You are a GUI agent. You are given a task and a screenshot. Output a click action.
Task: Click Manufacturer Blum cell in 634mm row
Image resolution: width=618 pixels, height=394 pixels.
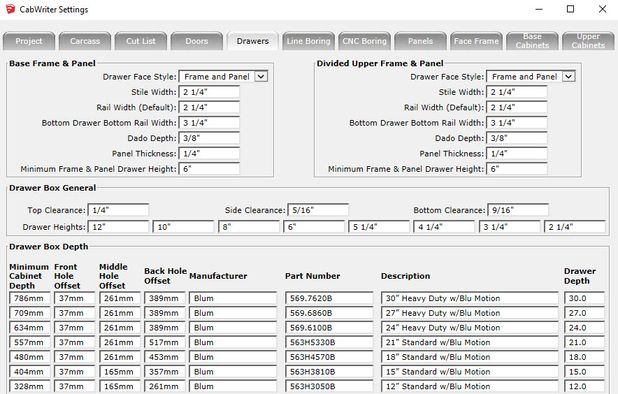click(233, 328)
